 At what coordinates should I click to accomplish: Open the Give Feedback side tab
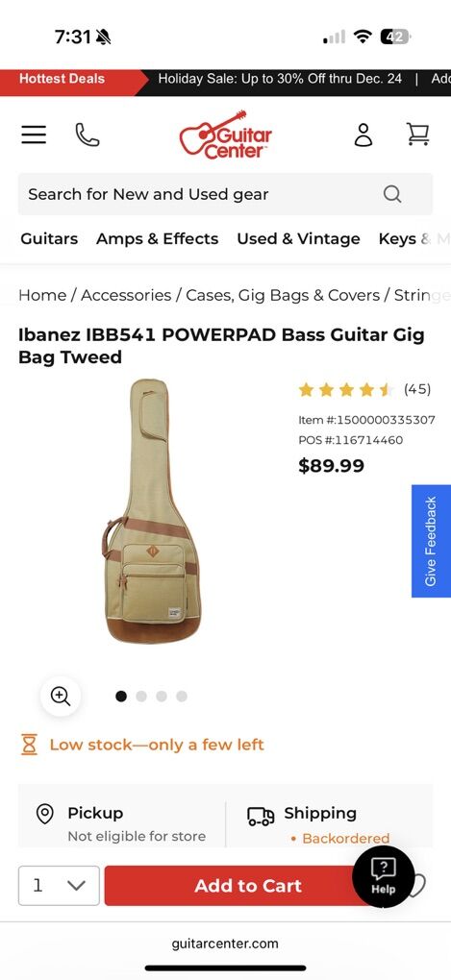[x=431, y=541]
